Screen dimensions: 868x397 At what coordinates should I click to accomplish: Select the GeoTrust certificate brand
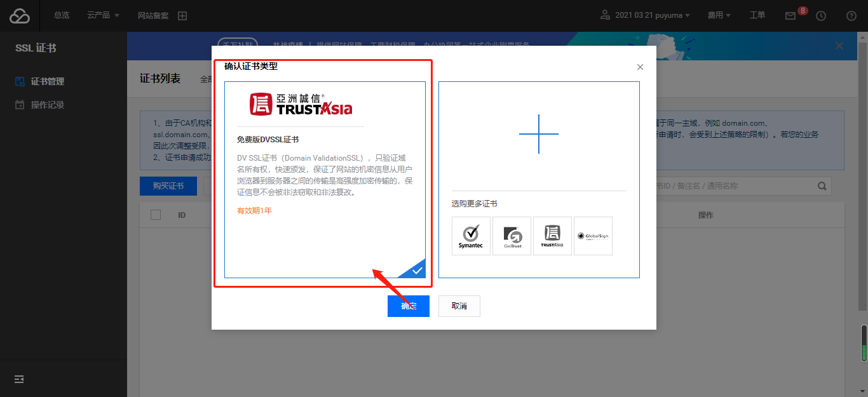(x=512, y=236)
